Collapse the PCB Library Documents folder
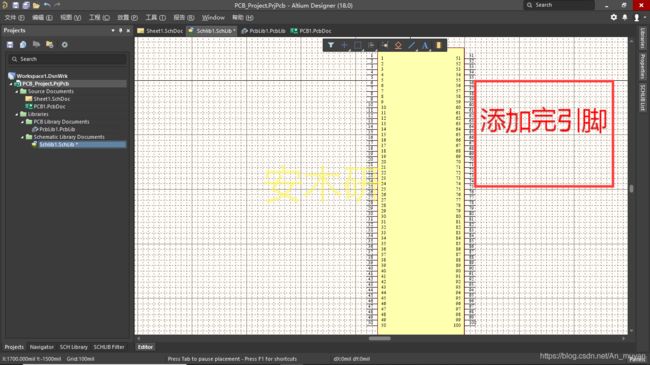 [x=22, y=122]
